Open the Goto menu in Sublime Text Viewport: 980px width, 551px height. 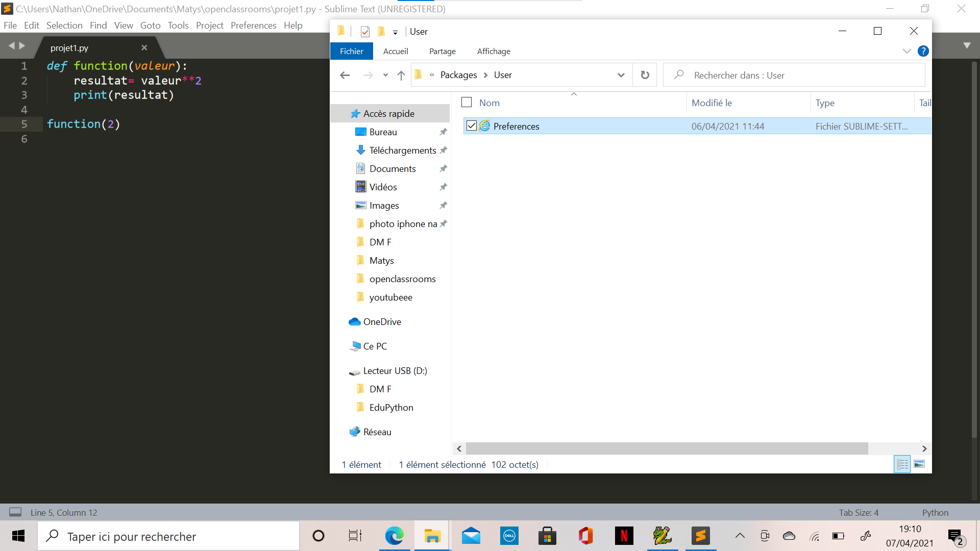point(150,25)
